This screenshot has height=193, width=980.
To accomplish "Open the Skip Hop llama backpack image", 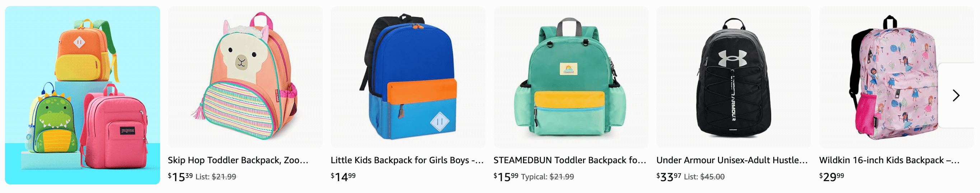I will (246, 77).
